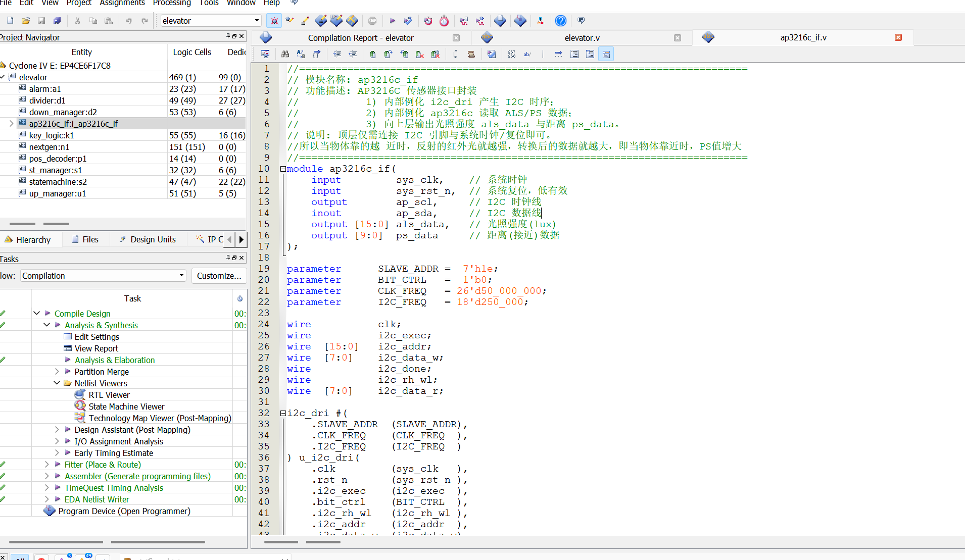Image resolution: width=965 pixels, height=560 pixels.
Task: Switch to the Files tab
Action: [85, 239]
